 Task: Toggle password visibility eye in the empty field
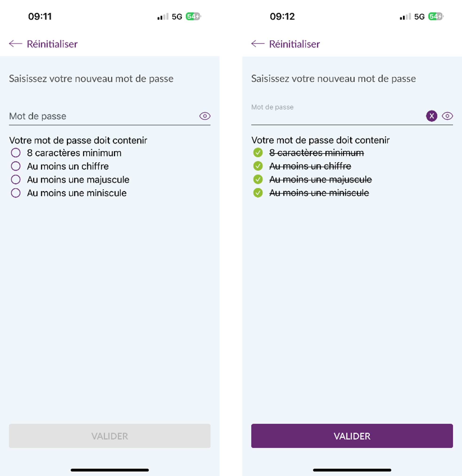(205, 116)
